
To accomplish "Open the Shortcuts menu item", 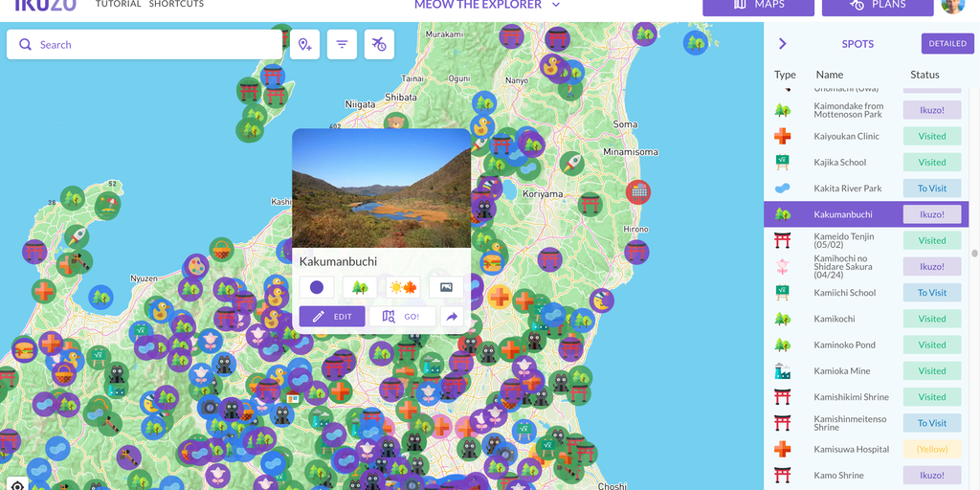I will 176,5.
